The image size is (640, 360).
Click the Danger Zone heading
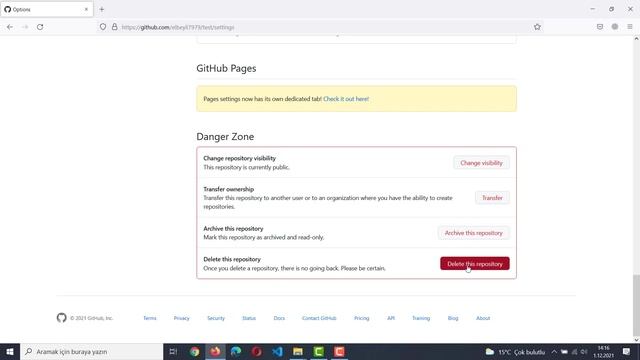coord(225,137)
